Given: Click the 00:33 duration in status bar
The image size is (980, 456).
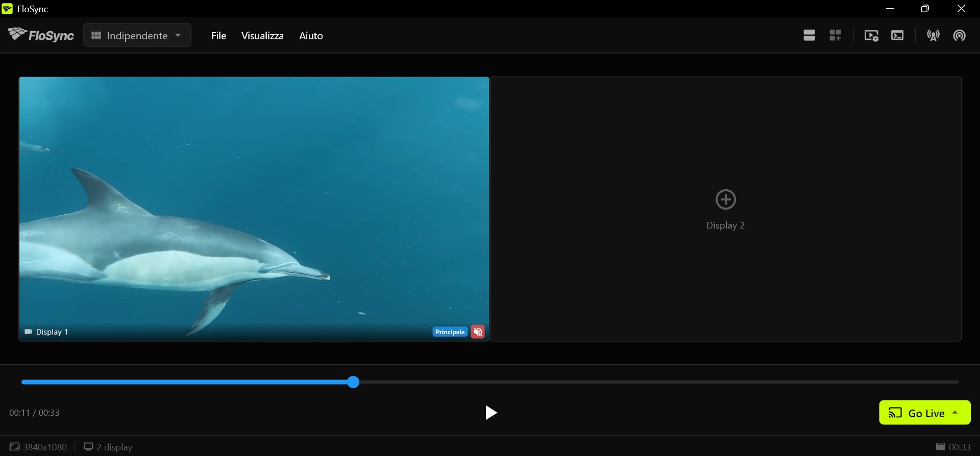Looking at the screenshot, I should click(x=960, y=447).
